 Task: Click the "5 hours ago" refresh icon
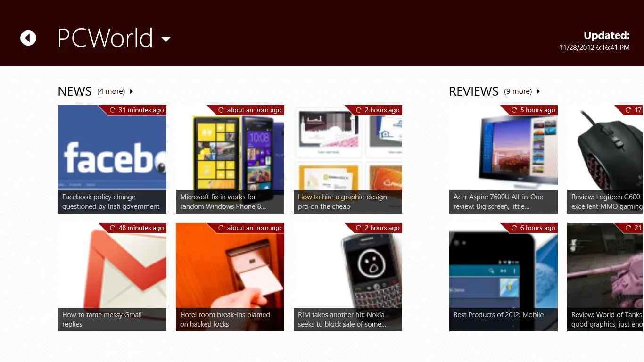514,110
